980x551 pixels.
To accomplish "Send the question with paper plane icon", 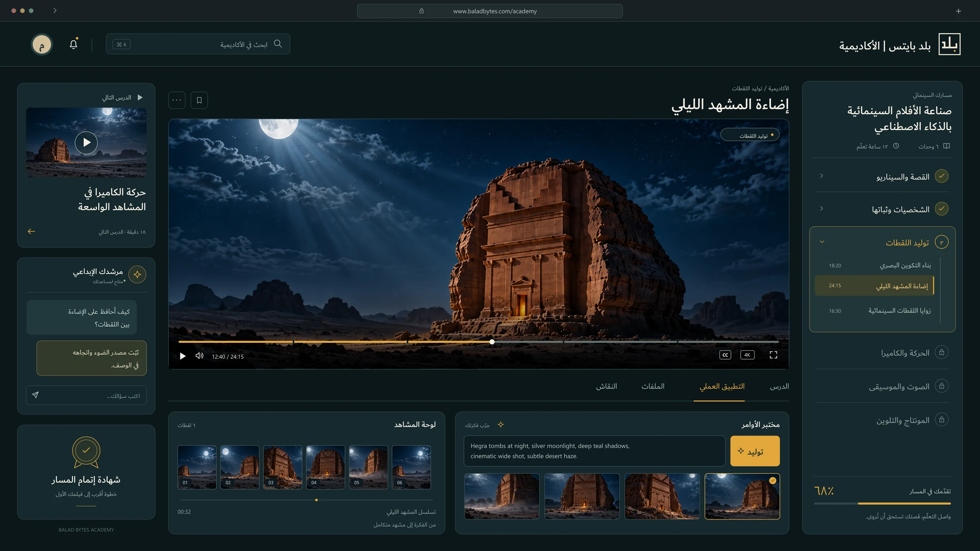I will point(36,395).
